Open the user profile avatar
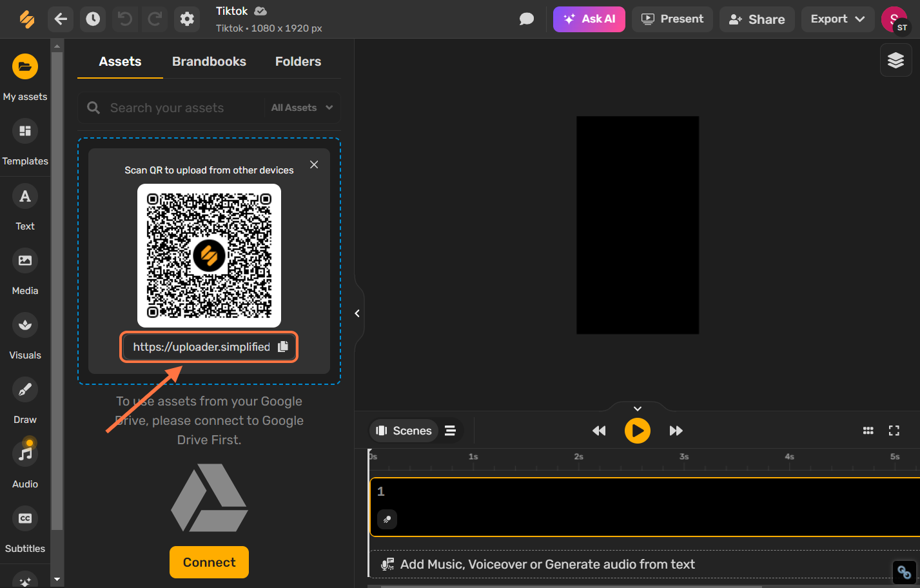 [x=894, y=19]
